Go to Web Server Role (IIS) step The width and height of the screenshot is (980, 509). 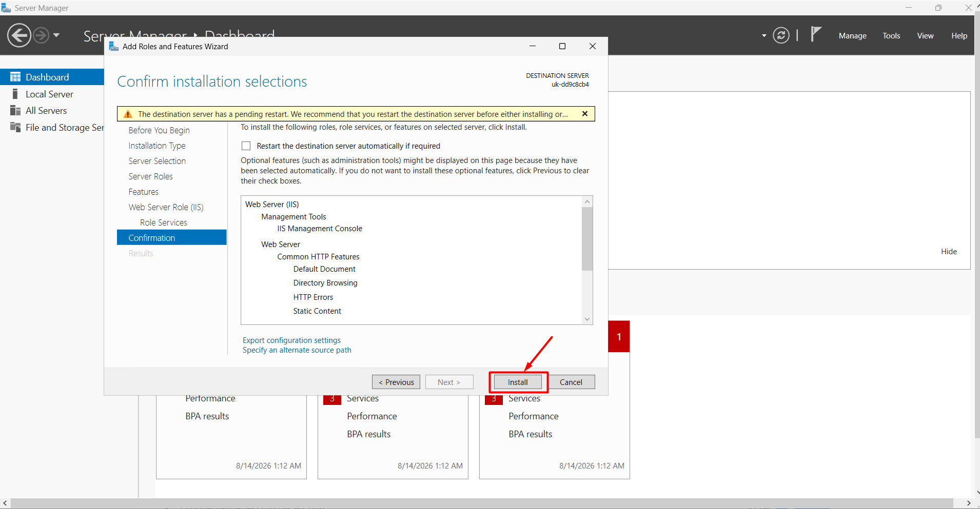coord(166,207)
